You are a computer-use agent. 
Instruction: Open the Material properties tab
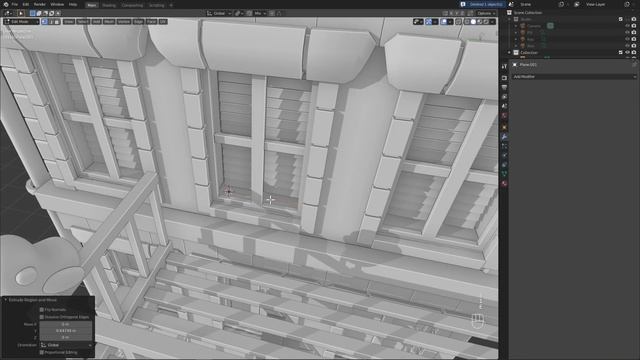[504, 184]
